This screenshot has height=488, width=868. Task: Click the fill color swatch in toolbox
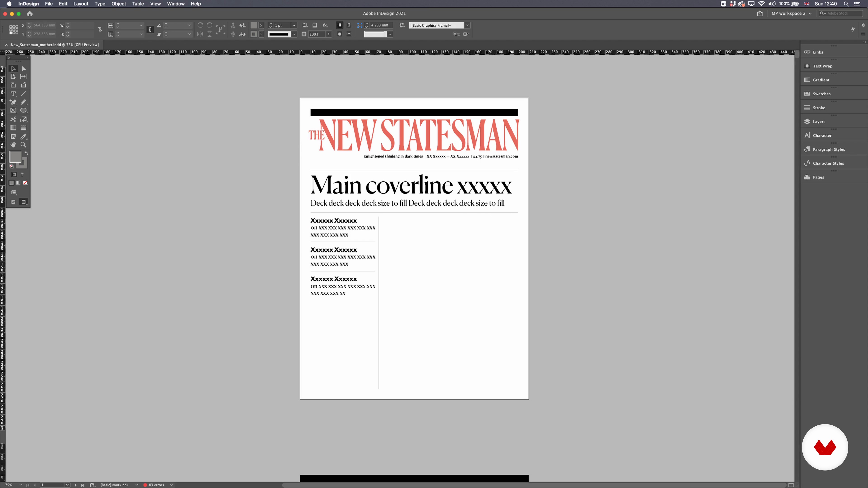click(x=15, y=157)
